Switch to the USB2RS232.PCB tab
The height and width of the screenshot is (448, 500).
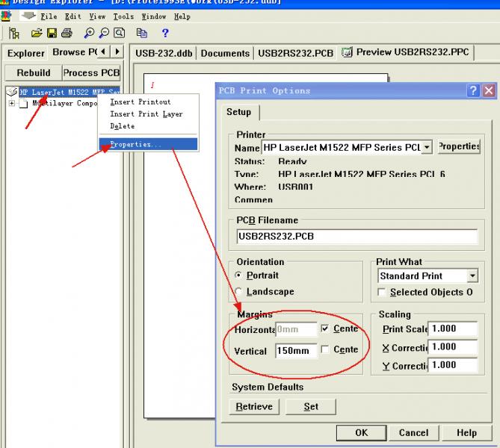pos(295,53)
